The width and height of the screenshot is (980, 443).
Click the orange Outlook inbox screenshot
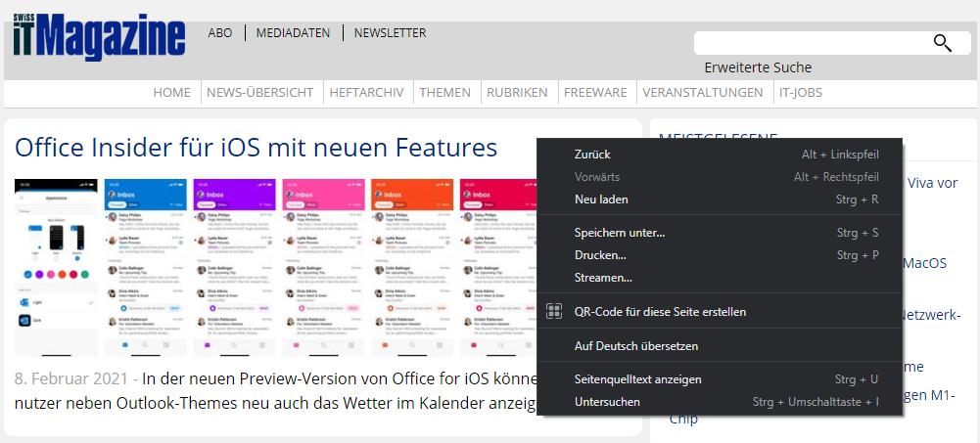[x=412, y=268]
